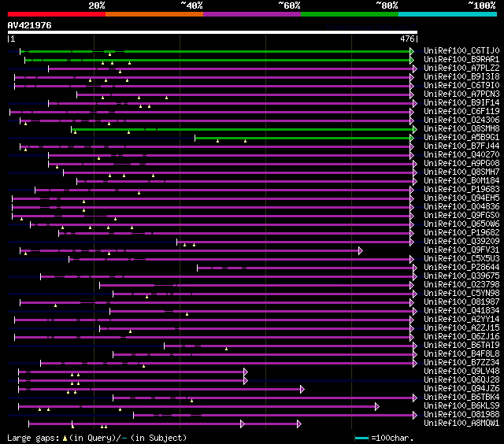Viewport: 504px width, 444px height.
Task: Click UniRef100_Q94EH5 label
Action: tap(461, 198)
